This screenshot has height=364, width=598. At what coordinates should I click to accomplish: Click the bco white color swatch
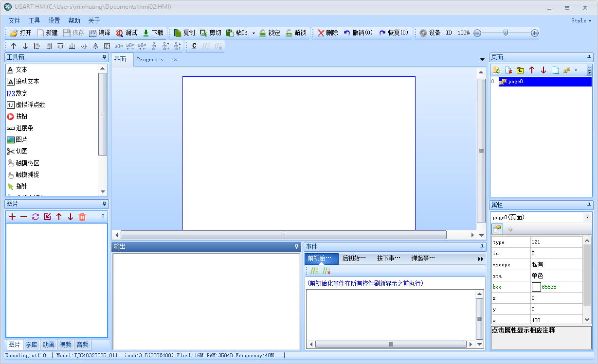point(536,287)
